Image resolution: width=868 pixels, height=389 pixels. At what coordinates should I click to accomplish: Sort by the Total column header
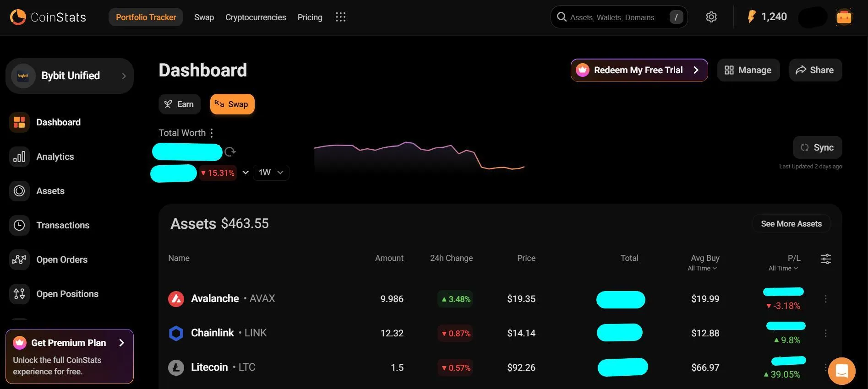pyautogui.click(x=629, y=258)
